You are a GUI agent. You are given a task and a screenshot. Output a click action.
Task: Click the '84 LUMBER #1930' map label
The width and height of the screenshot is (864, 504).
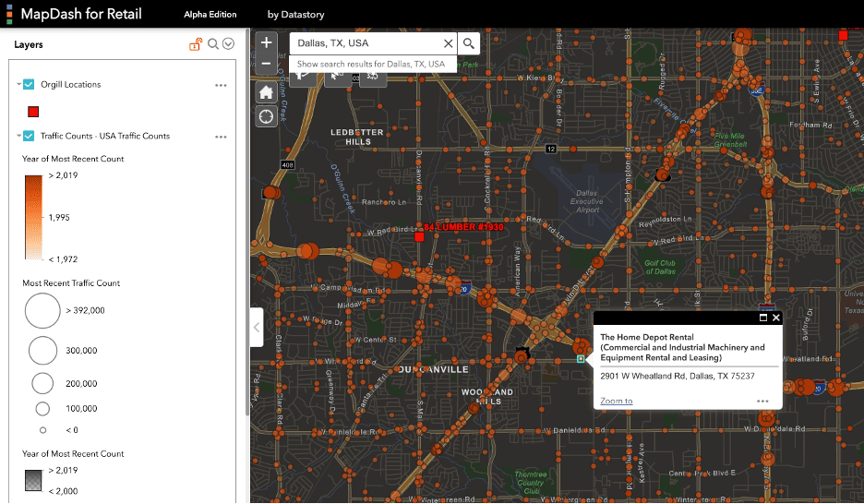[x=463, y=227]
